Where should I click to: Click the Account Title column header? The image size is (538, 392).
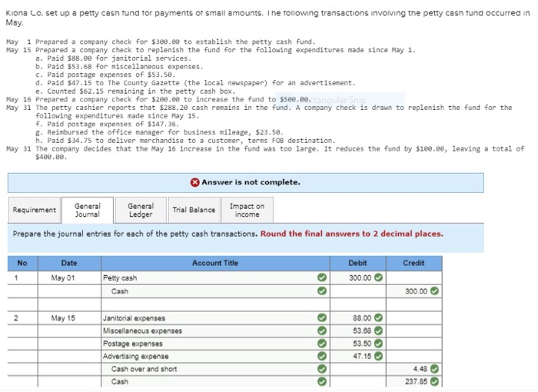[x=215, y=264]
